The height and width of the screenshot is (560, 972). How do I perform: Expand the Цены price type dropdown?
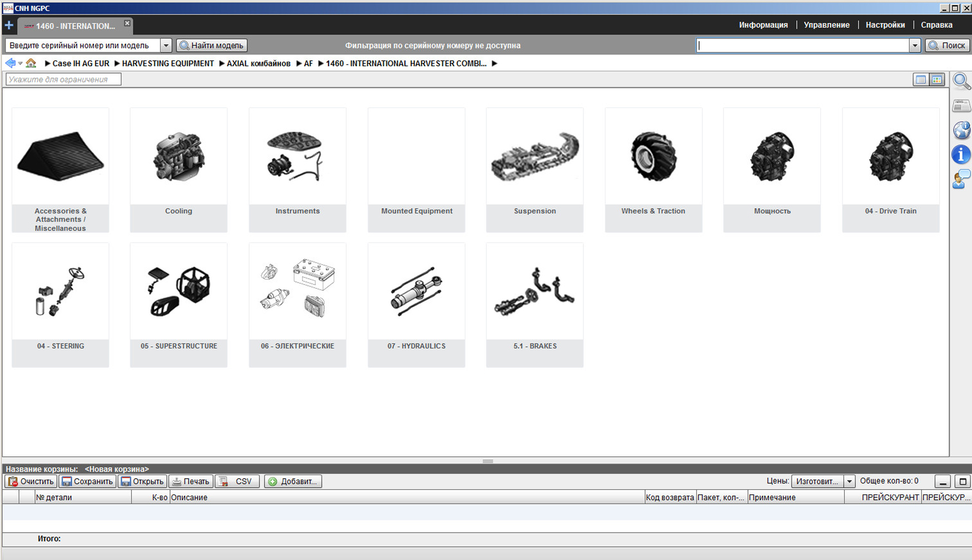[x=849, y=482]
